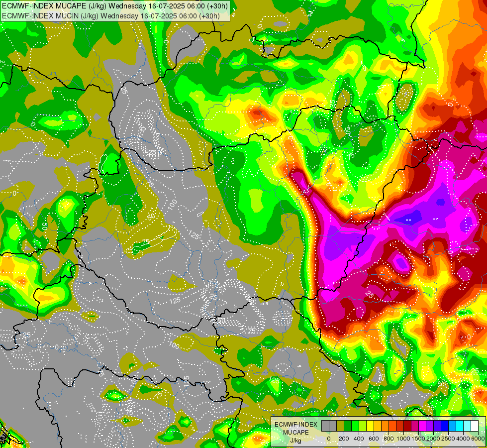Select the bright green legend swatch
Image resolution: width=487 pixels, height=448 pixels.
[x=355, y=426]
